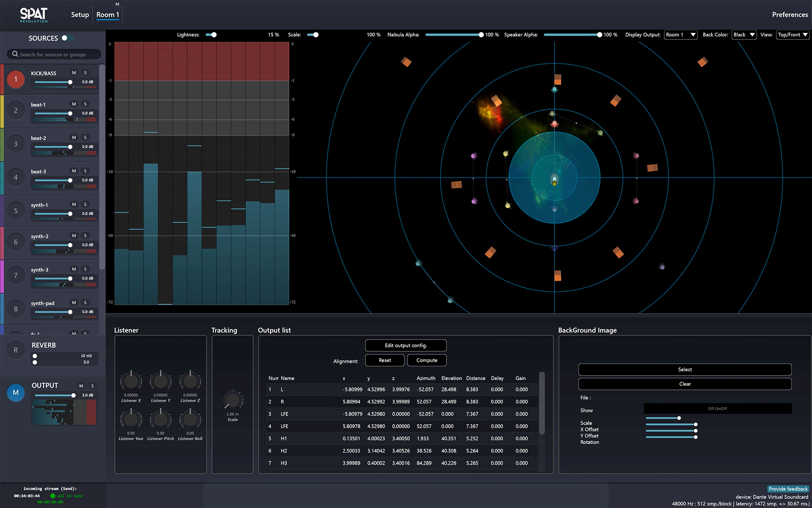This screenshot has height=508, width=812.
Task: Switch to the Room 1 tab
Action: [107, 14]
